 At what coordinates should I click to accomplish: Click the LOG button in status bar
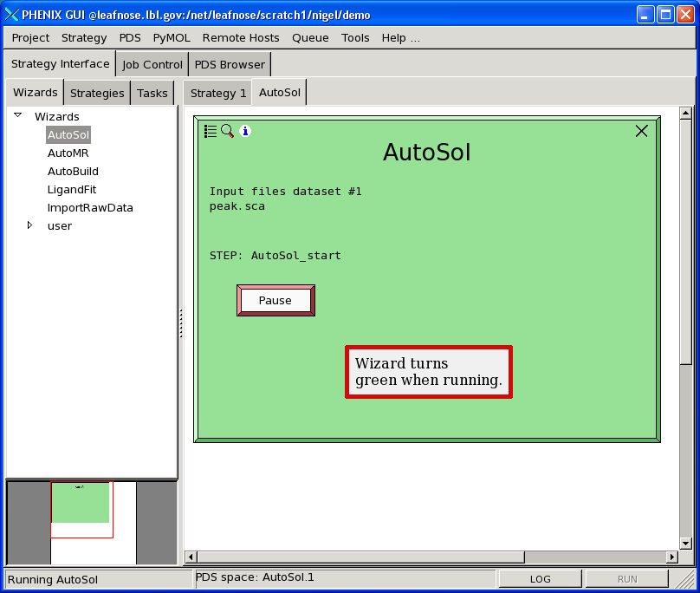tap(540, 579)
